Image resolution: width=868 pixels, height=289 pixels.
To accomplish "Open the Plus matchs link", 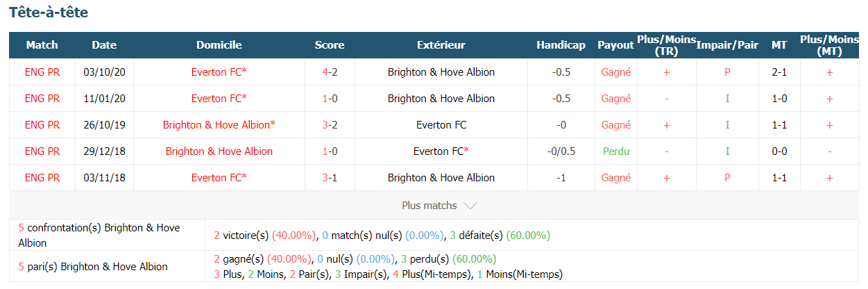I will (x=429, y=206).
